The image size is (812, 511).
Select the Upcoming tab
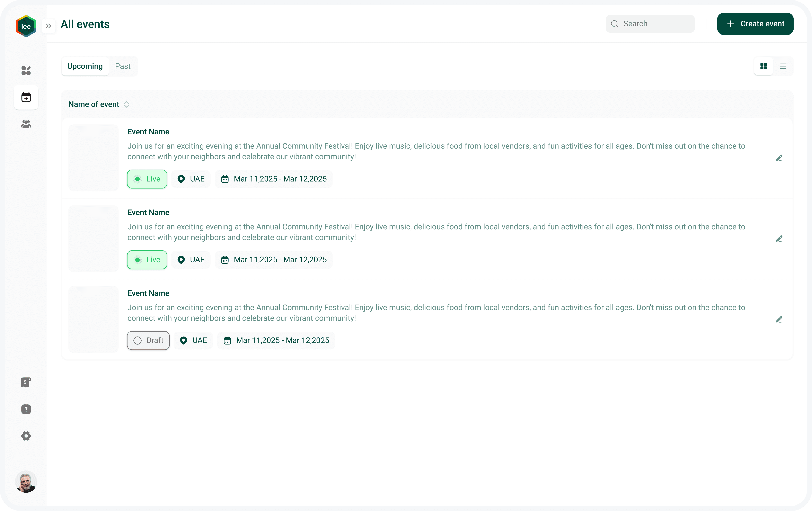pyautogui.click(x=85, y=66)
